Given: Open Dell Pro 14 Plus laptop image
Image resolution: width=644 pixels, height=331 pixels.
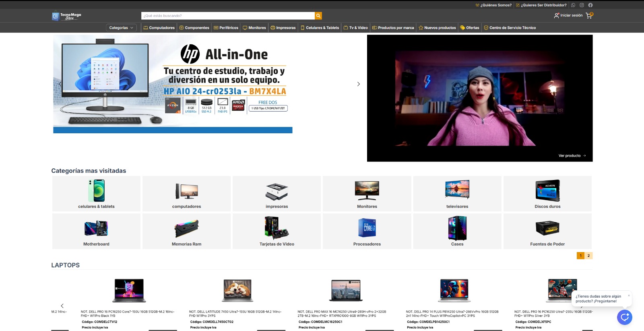Looking at the screenshot, I should pos(454,290).
